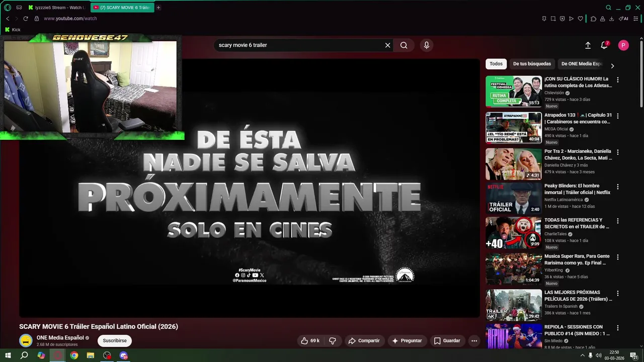This screenshot has width=644, height=362.
Task: Subscribe with the Suscribirse button
Action: 115,340
